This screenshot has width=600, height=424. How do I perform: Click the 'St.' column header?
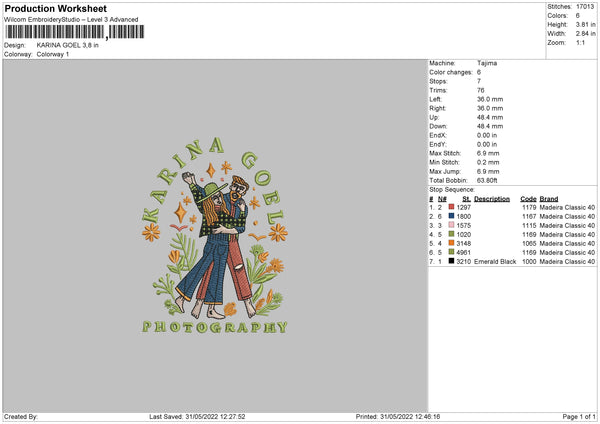coord(466,199)
